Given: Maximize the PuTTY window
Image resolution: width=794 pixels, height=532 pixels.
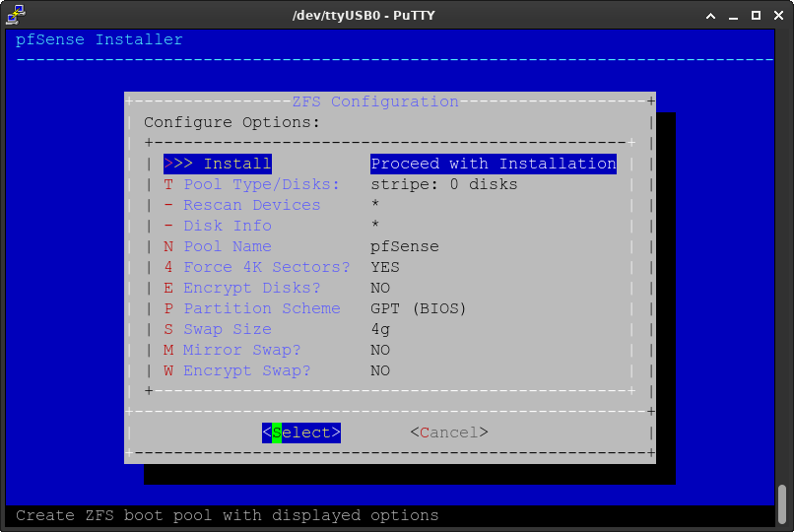Looking at the screenshot, I should 756,16.
